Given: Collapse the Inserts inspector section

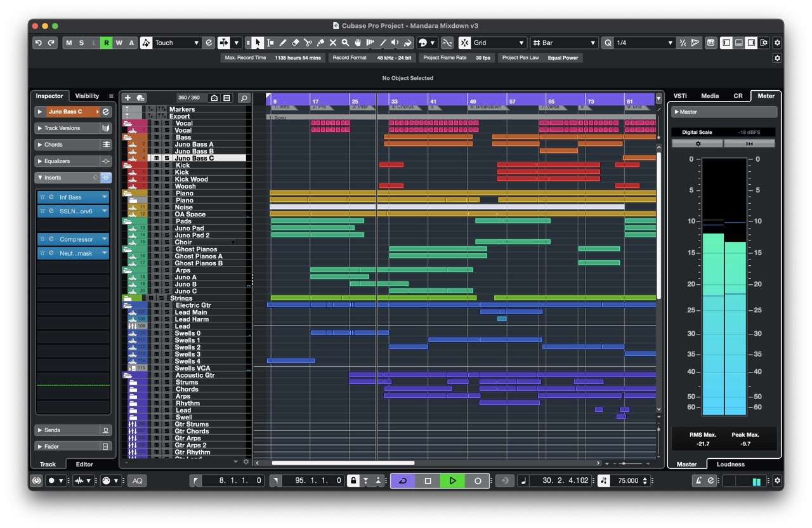Looking at the screenshot, I should click(x=73, y=178).
